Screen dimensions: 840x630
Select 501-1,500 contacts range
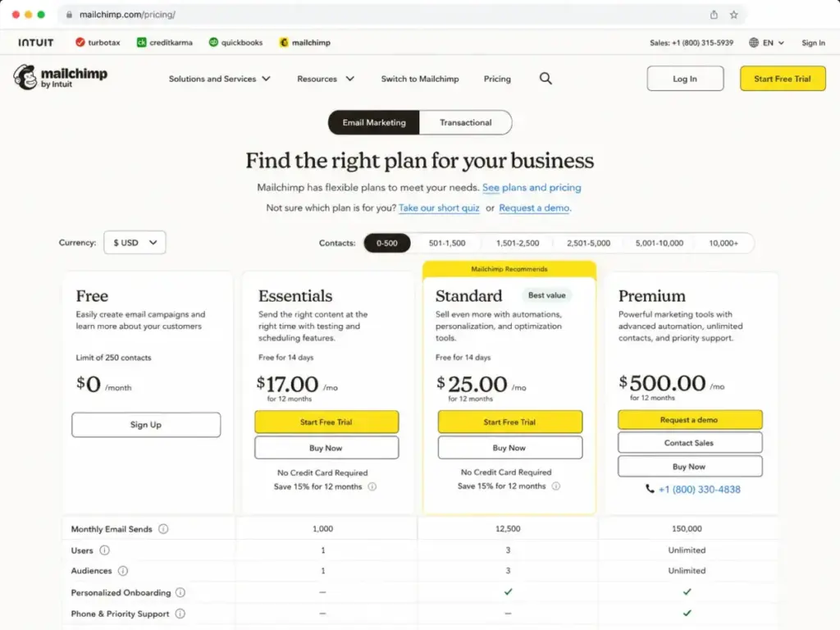click(x=447, y=243)
